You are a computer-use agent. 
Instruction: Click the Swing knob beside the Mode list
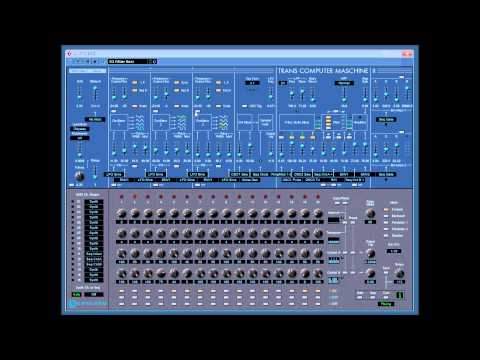(x=399, y=274)
